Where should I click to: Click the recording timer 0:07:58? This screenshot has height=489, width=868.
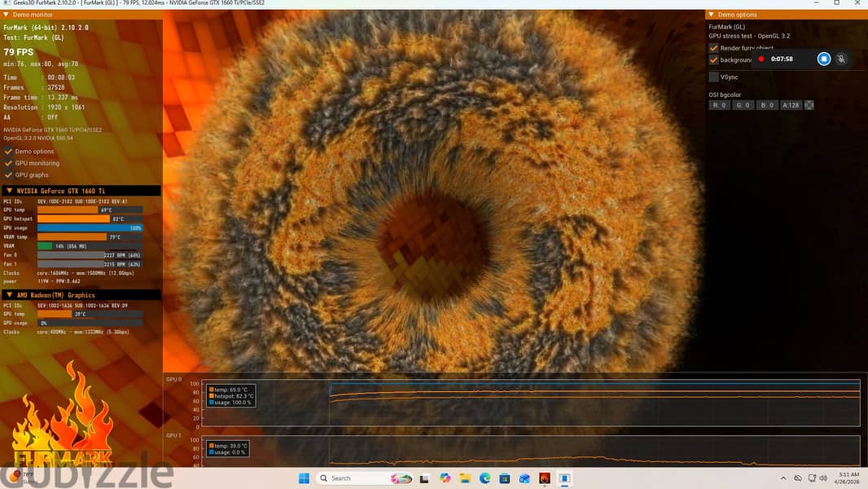782,59
